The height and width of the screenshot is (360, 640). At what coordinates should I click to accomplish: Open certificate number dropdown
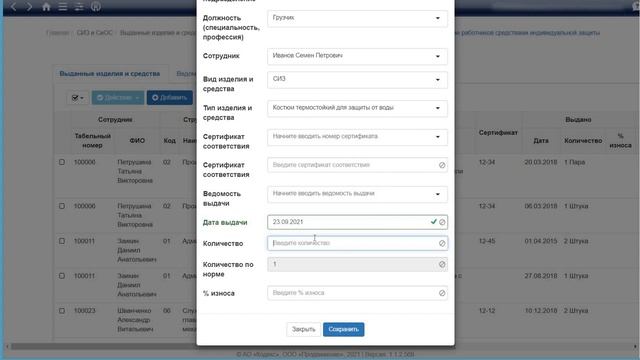coord(357,137)
